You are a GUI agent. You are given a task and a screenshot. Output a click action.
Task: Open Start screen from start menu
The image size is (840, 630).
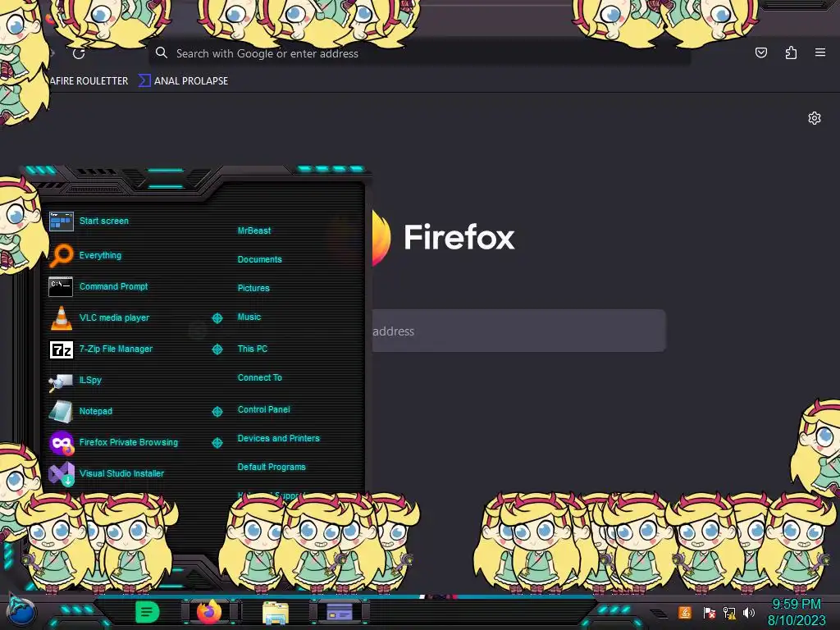click(x=104, y=221)
